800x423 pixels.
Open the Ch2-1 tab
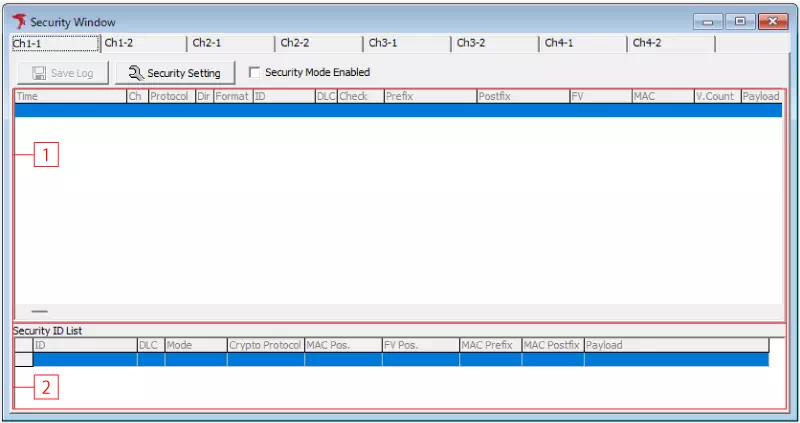(x=232, y=43)
